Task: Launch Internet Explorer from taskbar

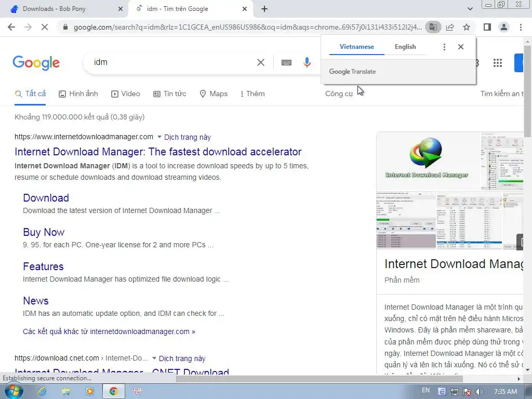Action: (43, 392)
